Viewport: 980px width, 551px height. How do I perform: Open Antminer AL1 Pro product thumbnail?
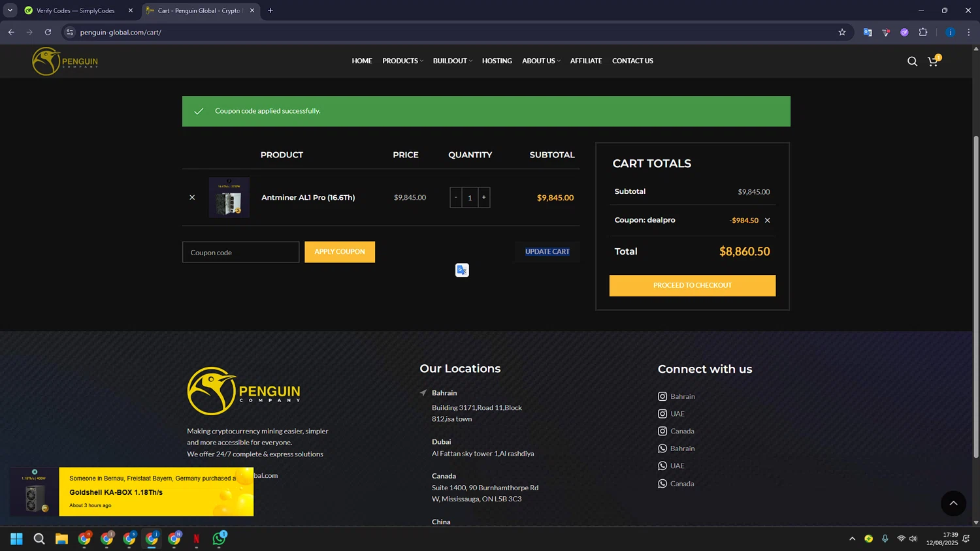point(229,197)
